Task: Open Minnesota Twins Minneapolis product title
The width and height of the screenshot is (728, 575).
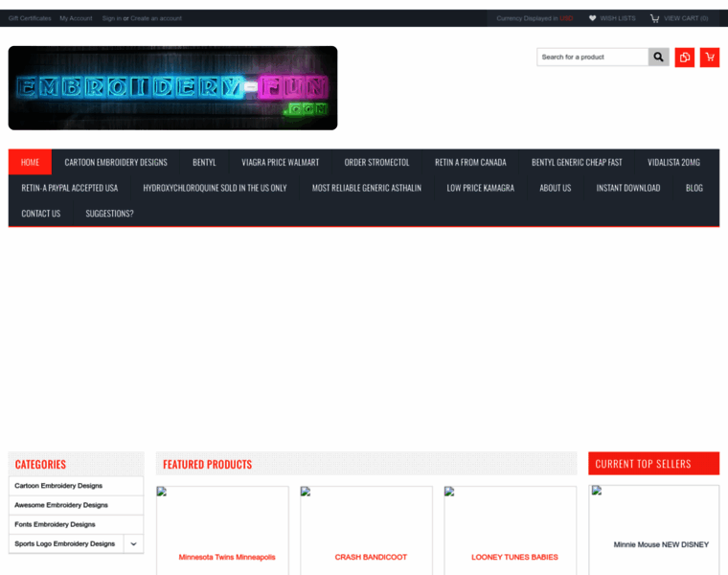Action: coord(227,557)
